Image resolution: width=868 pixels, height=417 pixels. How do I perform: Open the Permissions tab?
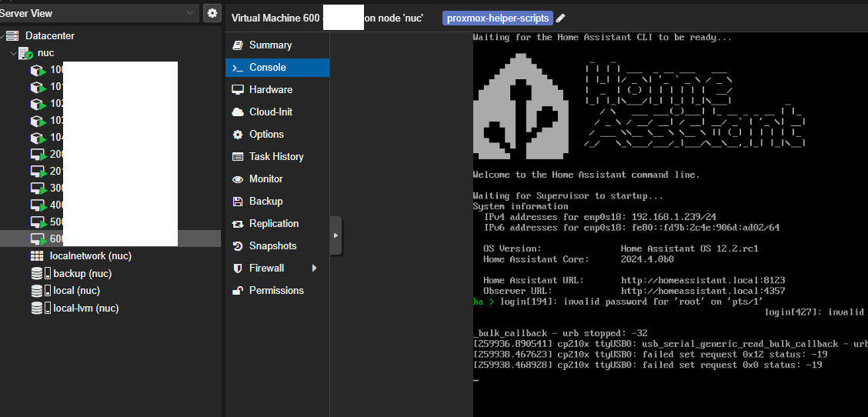click(x=277, y=290)
